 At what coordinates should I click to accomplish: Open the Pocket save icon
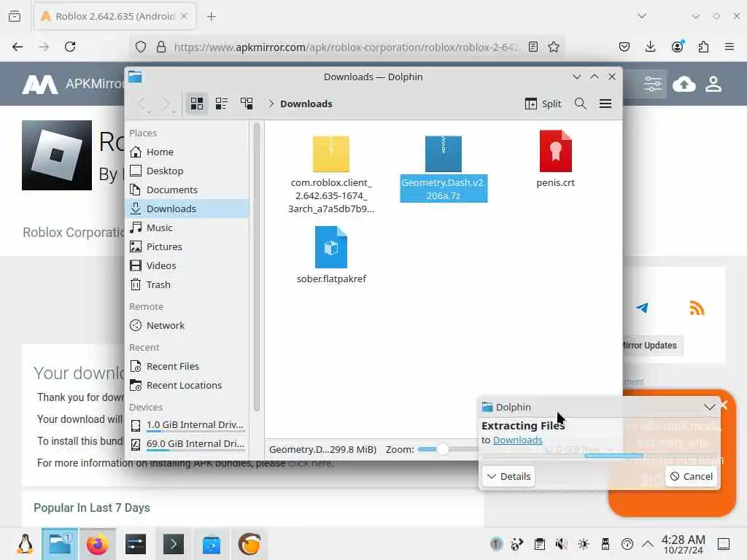click(x=624, y=47)
